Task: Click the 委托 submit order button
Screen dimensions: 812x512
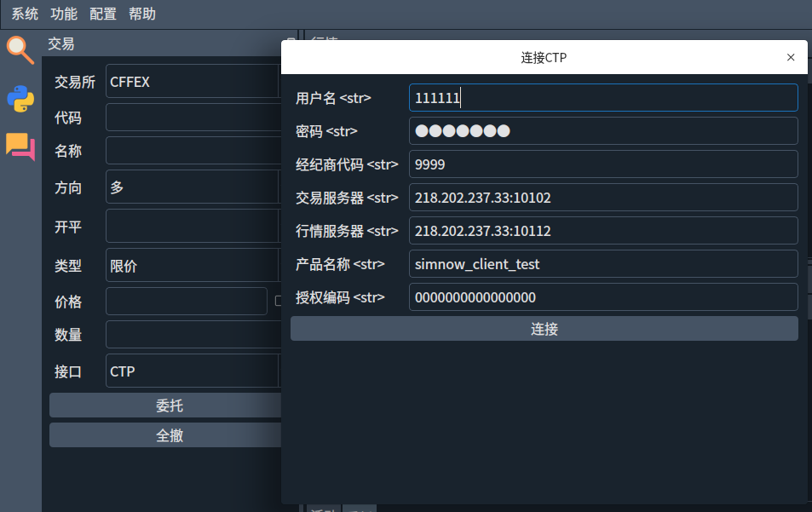Action: click(x=170, y=405)
